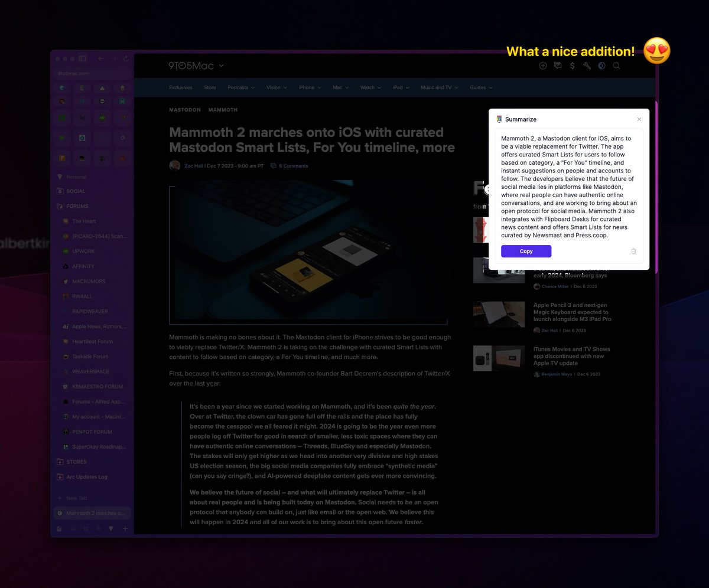Expand the Watch menu
This screenshot has width=709, height=588.
[370, 87]
